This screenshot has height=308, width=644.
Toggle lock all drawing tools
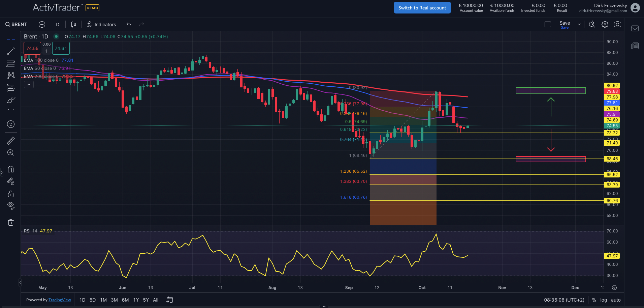[x=11, y=194]
